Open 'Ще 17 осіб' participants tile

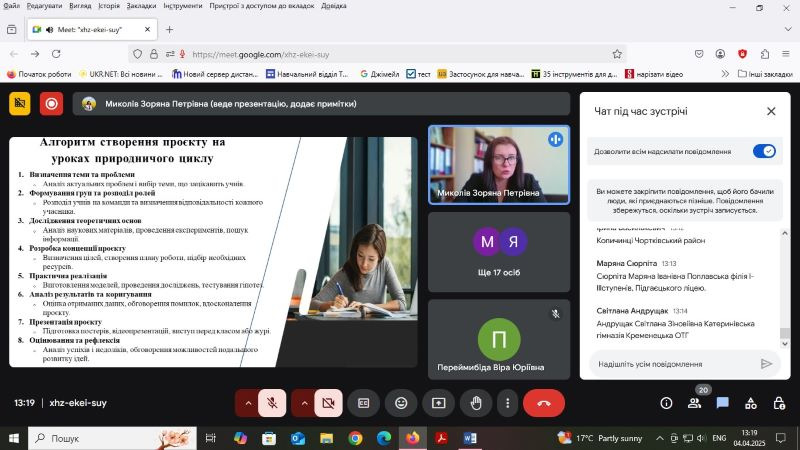coord(499,252)
